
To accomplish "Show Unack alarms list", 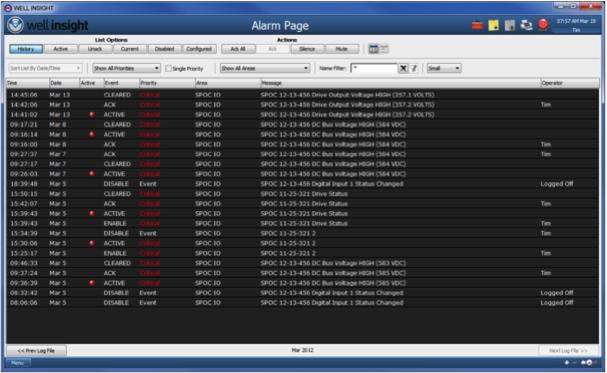I will [95, 49].
